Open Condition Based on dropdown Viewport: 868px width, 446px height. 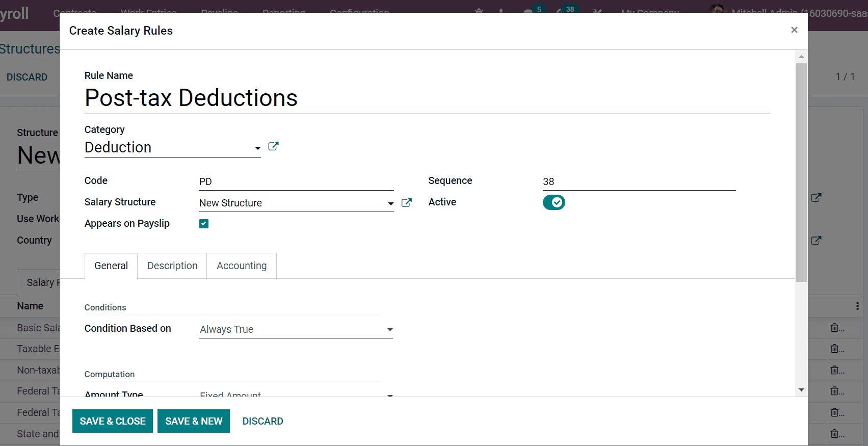pos(296,329)
